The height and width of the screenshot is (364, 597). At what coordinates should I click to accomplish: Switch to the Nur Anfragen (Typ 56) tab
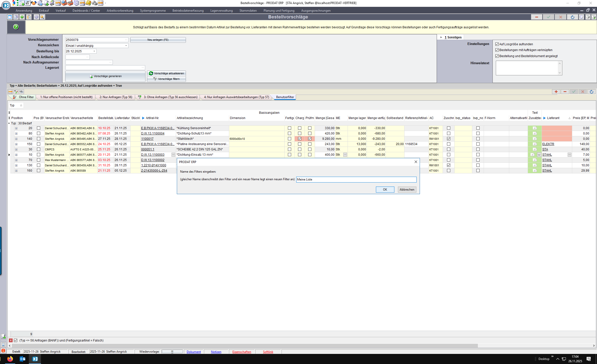coord(116,97)
